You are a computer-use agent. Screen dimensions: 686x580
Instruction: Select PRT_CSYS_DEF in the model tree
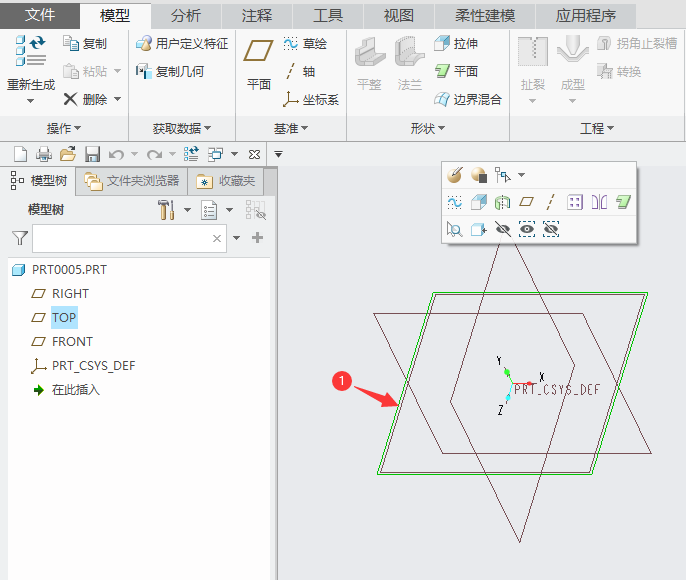click(x=83, y=366)
